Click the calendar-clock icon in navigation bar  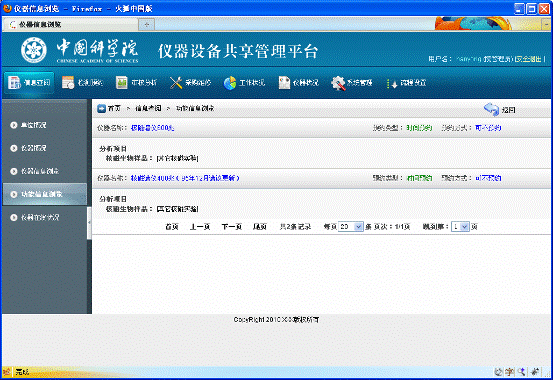pyautogui.click(x=68, y=83)
